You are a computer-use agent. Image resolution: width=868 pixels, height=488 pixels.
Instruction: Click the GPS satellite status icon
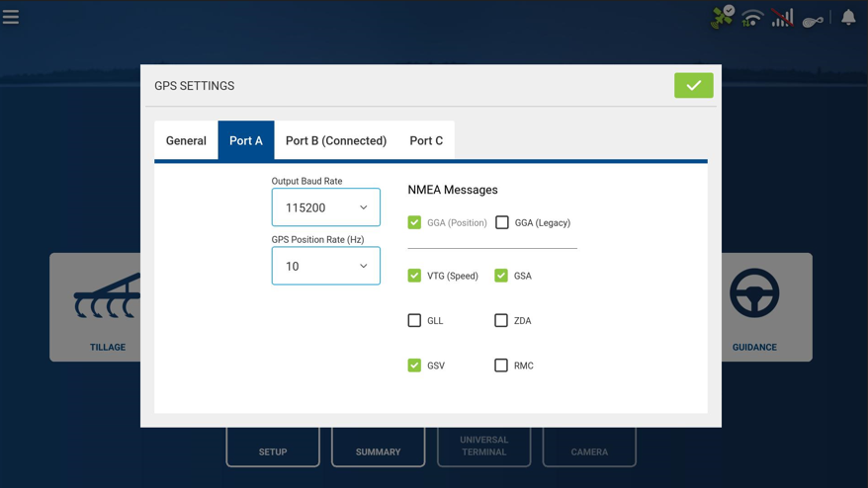722,17
